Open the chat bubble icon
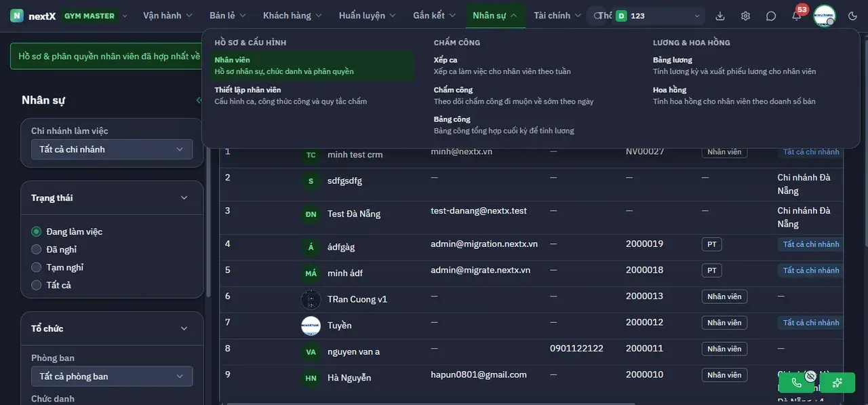Image resolution: width=868 pixels, height=405 pixels. tap(771, 16)
